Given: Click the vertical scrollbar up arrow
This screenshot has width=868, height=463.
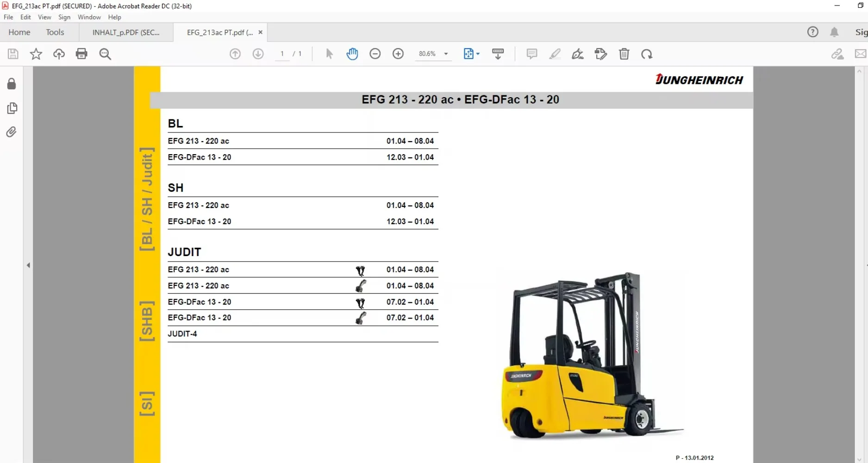Looking at the screenshot, I should (x=860, y=71).
